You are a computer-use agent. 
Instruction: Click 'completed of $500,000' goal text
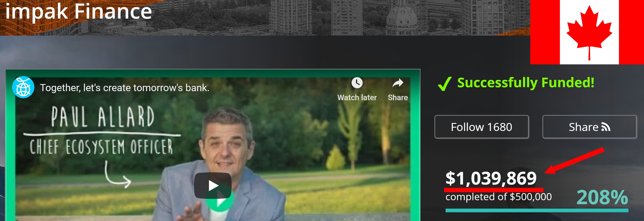point(499,197)
